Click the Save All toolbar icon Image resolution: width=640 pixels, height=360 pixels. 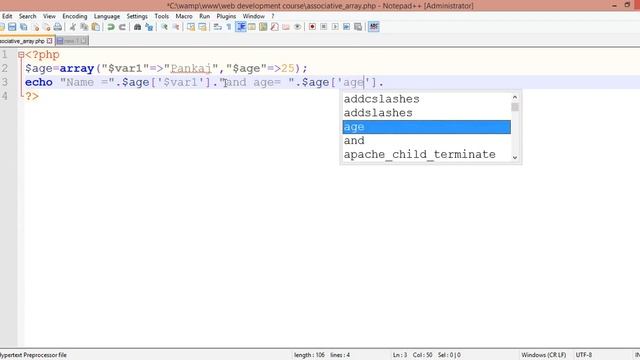[24, 27]
